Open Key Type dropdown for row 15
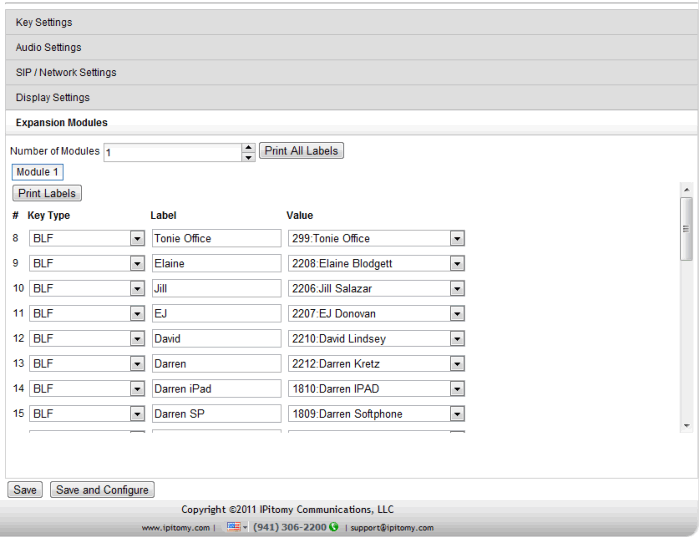The width and height of the screenshot is (700, 538). pyautogui.click(x=87, y=413)
